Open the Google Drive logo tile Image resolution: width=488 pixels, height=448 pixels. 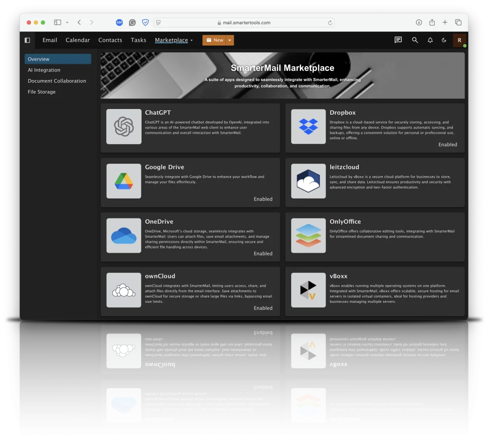coord(123,181)
